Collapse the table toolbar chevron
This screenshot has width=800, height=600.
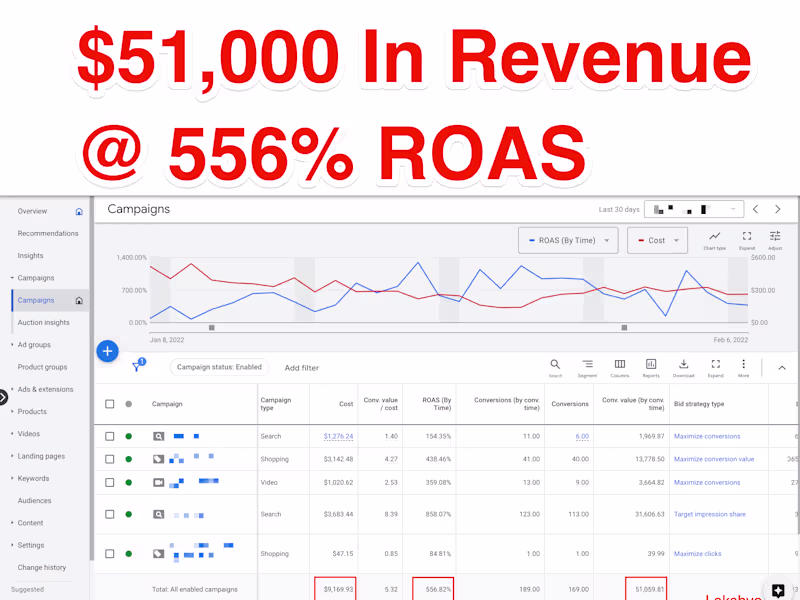pos(782,368)
